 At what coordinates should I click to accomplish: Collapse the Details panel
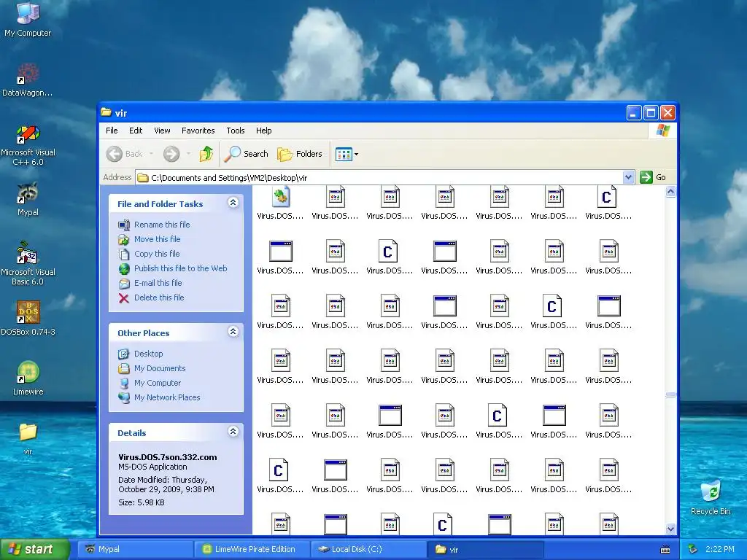tap(233, 432)
